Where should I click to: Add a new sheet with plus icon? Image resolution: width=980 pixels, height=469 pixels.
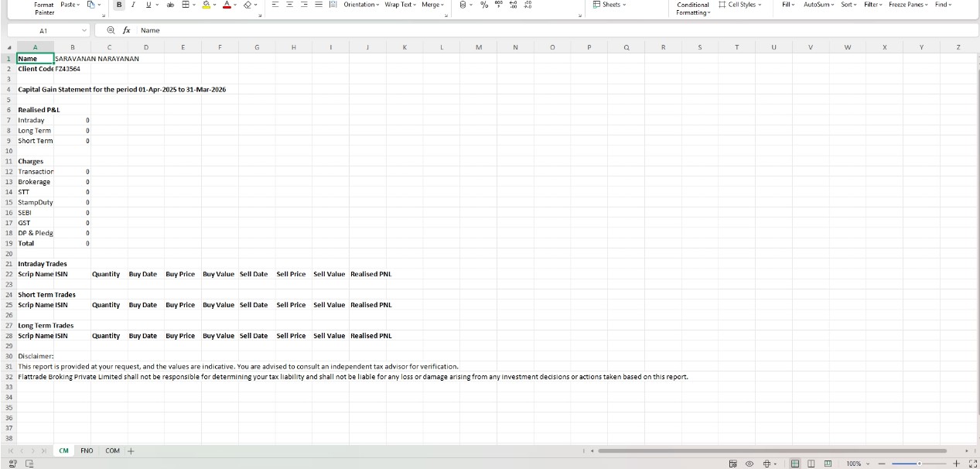click(131, 450)
